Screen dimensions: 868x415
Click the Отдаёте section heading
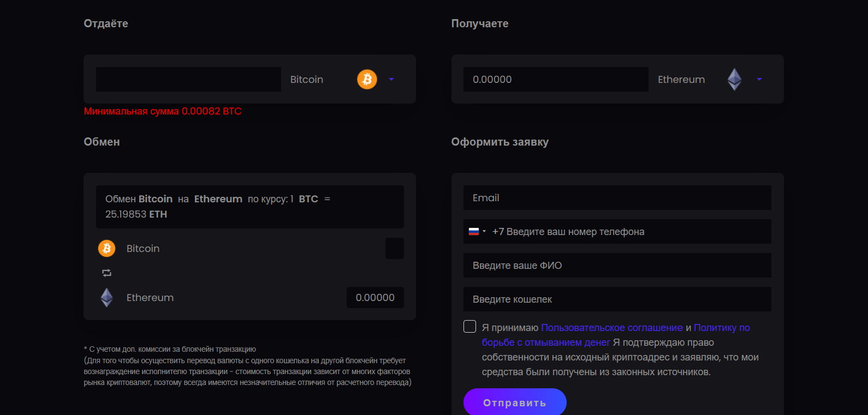(106, 23)
